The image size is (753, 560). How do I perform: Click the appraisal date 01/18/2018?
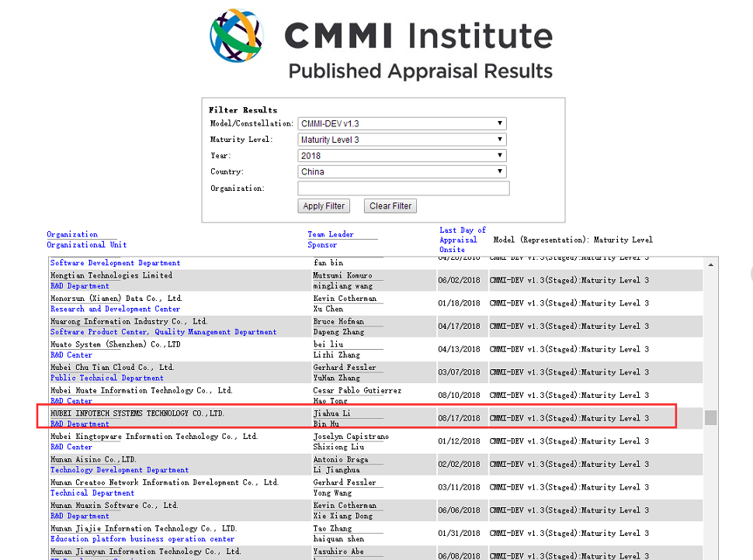[459, 303]
